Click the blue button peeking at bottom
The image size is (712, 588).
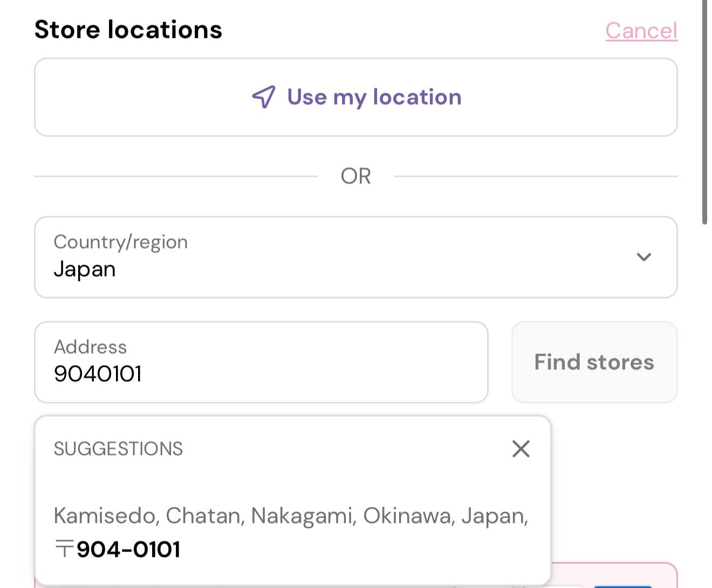(622, 585)
